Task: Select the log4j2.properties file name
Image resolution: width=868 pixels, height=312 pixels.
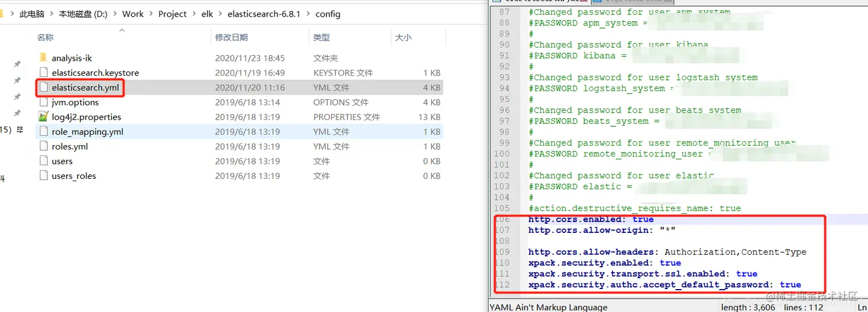Action: 87,117
